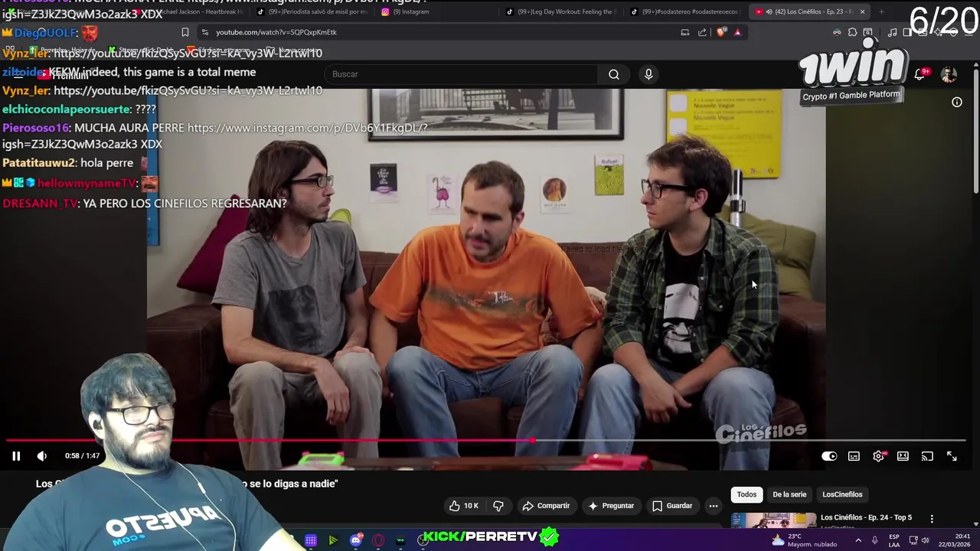Image resolution: width=980 pixels, height=551 pixels.
Task: Open the browser extensions puzzle icon
Action: [852, 32]
